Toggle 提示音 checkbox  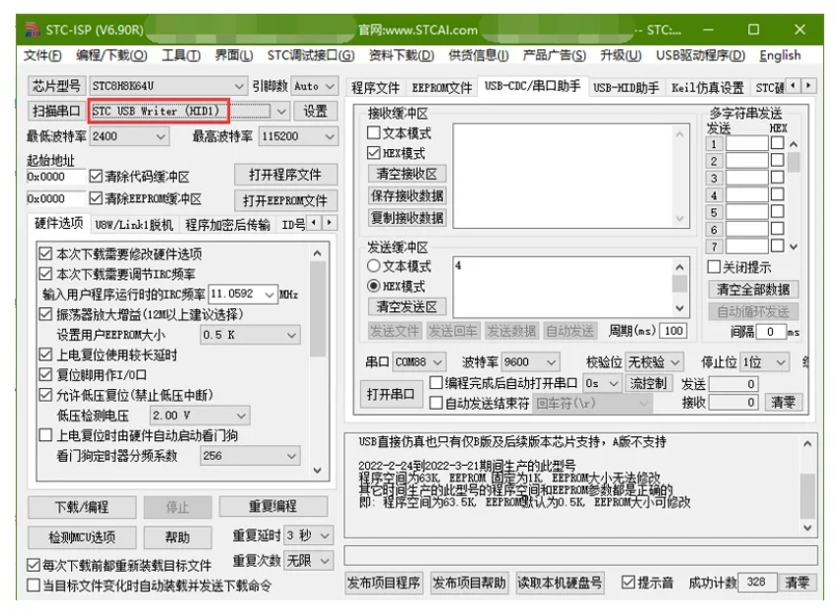tap(628, 582)
